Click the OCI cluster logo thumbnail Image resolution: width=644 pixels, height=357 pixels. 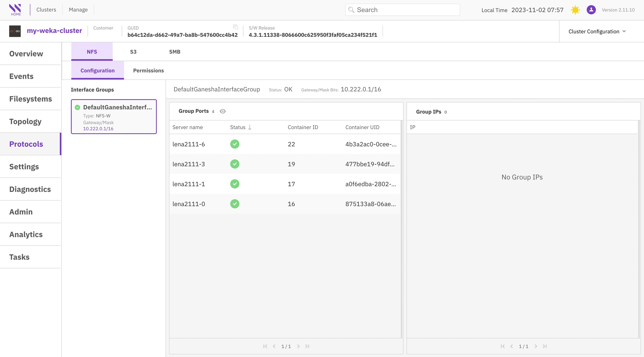tap(15, 31)
